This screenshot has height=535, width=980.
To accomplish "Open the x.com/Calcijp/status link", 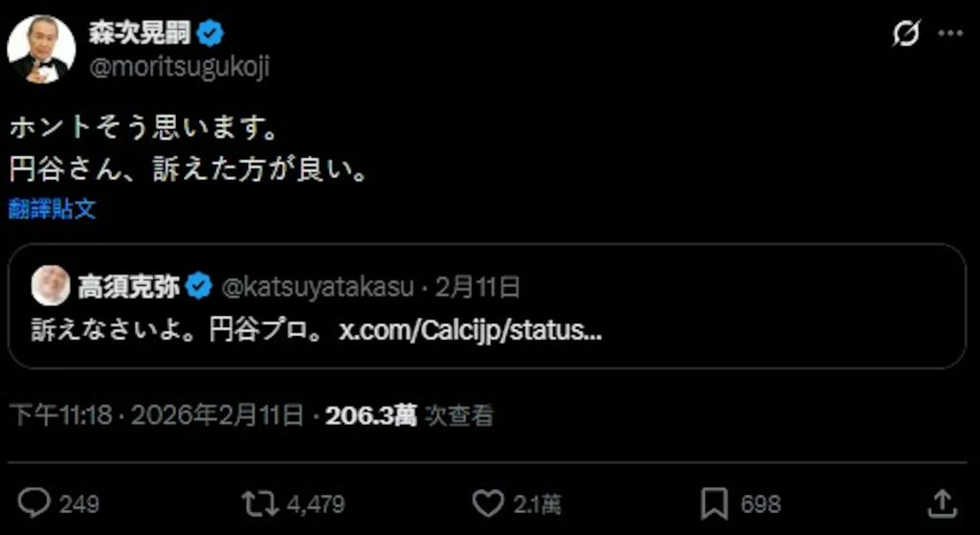I will point(470,331).
